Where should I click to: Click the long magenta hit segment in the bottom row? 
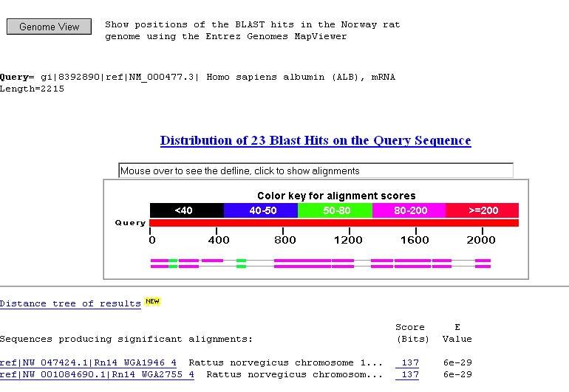[x=303, y=267]
